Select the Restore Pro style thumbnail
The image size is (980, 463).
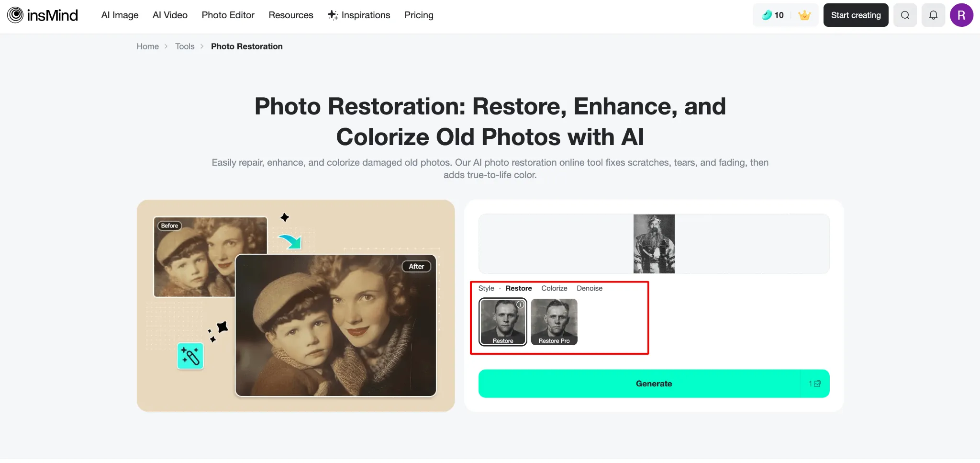tap(554, 322)
